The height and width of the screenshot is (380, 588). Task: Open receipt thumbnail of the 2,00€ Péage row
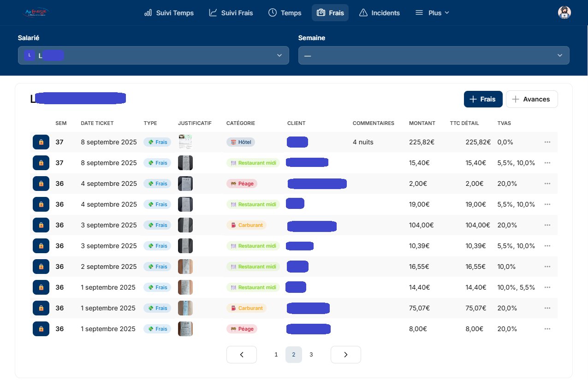pos(185,184)
